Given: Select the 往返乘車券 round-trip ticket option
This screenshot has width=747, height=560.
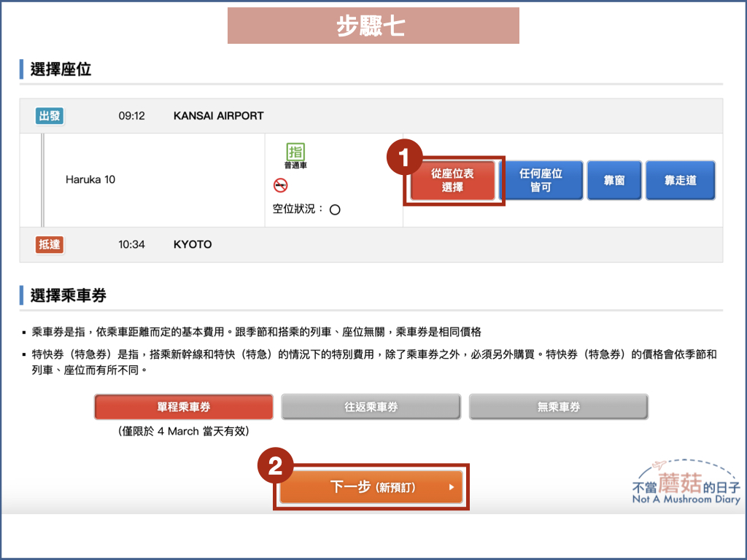Looking at the screenshot, I should tap(371, 407).
